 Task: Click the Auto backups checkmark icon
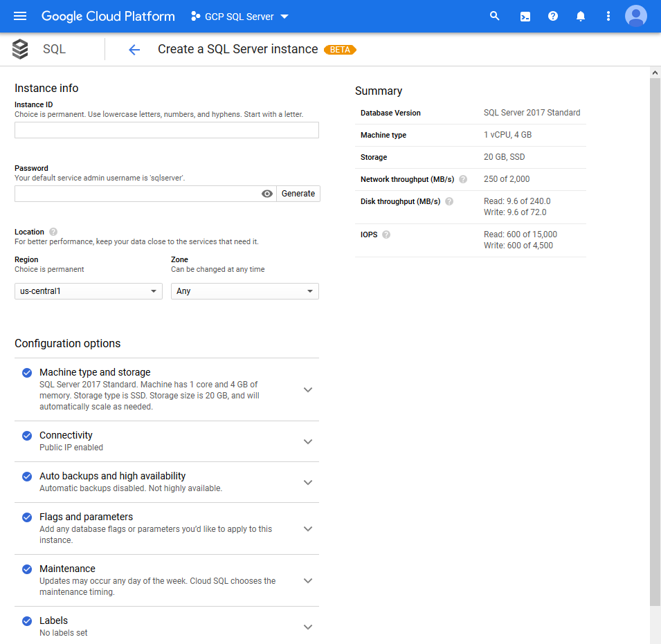tap(27, 477)
